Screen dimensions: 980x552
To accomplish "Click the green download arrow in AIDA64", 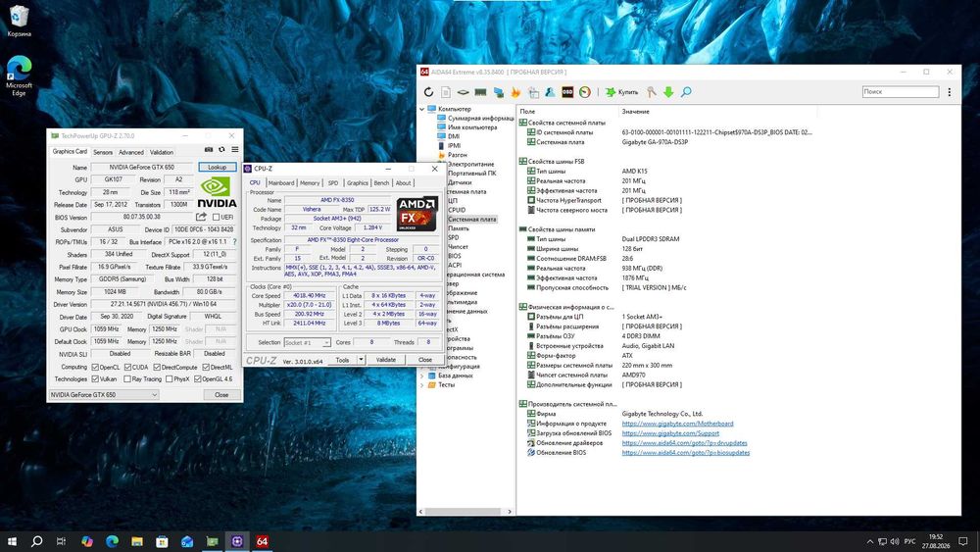I will [668, 92].
